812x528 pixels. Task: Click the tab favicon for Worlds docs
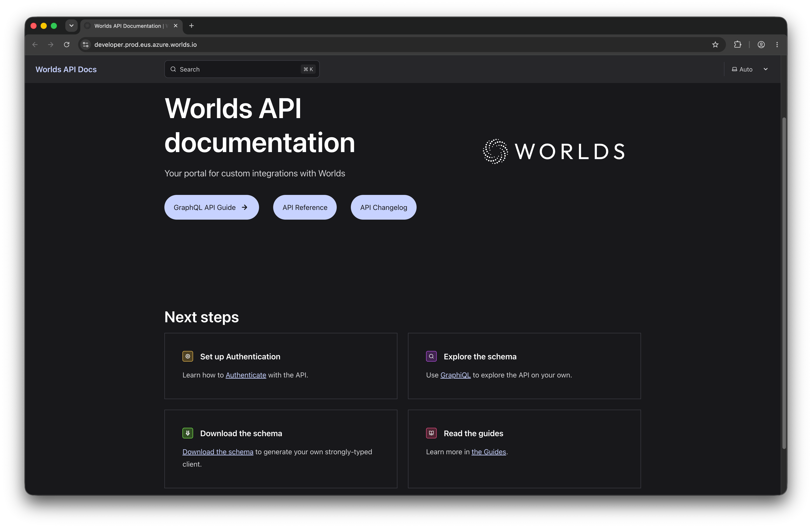(87, 26)
